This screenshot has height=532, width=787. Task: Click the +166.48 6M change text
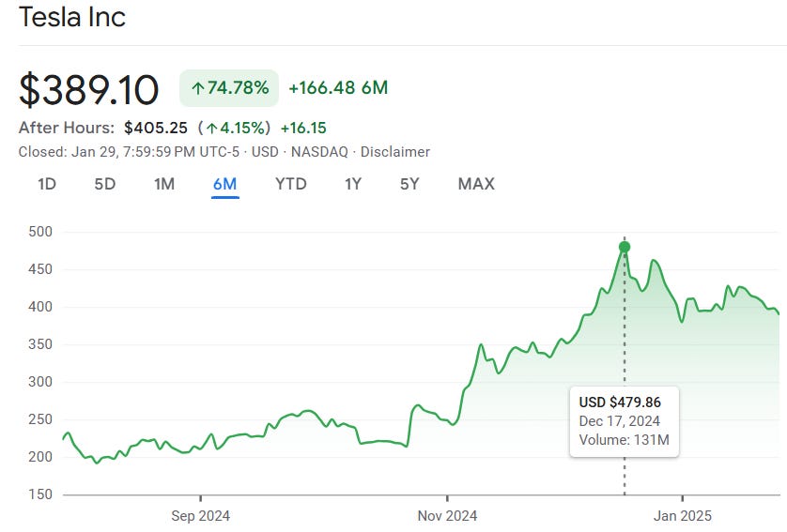(338, 88)
